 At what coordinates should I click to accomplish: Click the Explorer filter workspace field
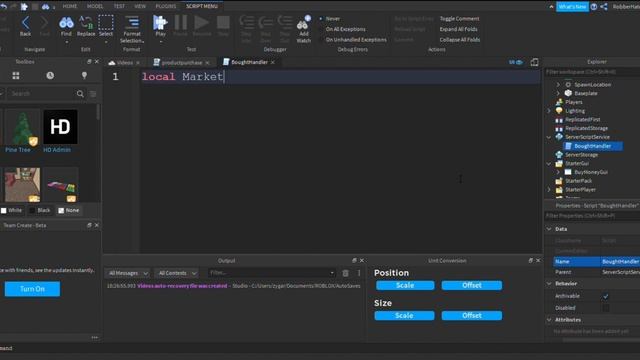pos(593,72)
